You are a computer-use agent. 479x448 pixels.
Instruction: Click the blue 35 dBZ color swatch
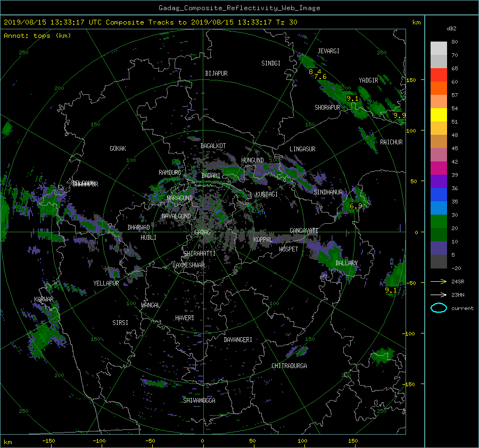point(439,194)
